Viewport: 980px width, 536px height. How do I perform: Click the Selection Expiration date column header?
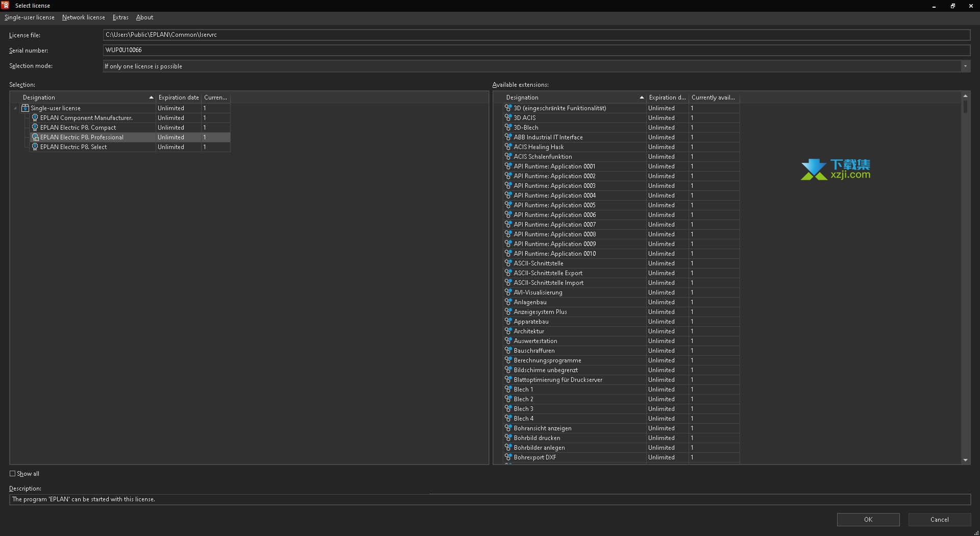pos(178,98)
